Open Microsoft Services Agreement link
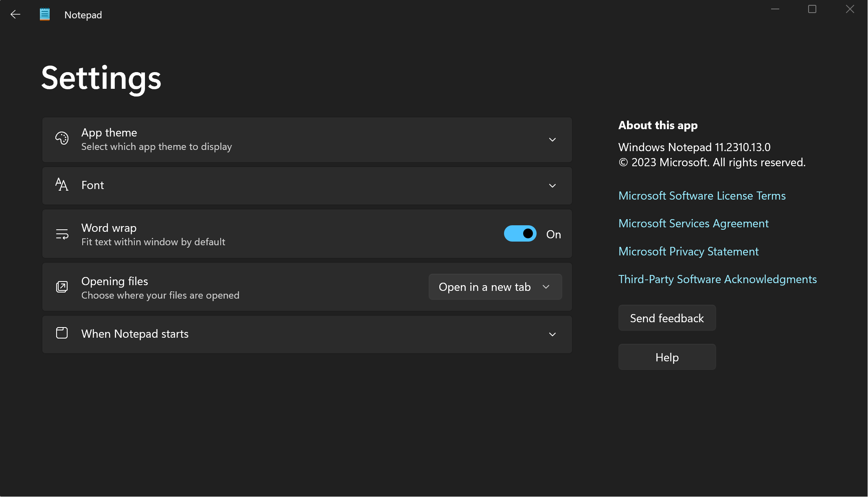Viewport: 868px width, 497px height. click(x=693, y=223)
